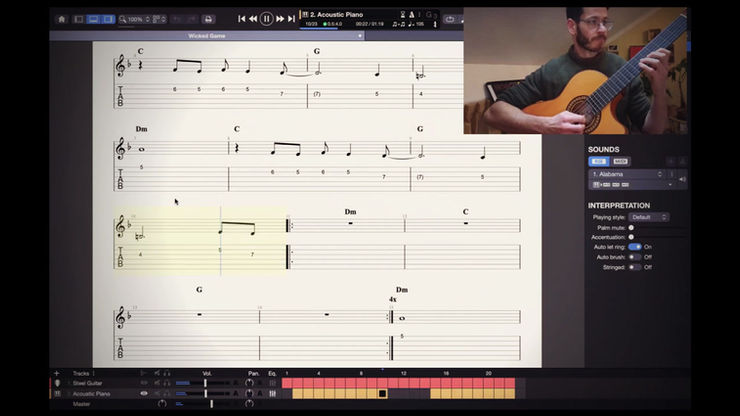Viewport: 740px width, 416px height.
Task: Click the webcam guitar video overlay
Action: point(575,71)
